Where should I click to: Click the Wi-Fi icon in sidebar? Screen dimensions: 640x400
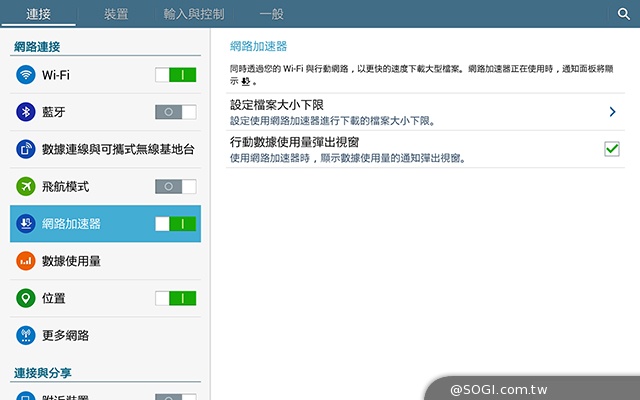pos(26,75)
